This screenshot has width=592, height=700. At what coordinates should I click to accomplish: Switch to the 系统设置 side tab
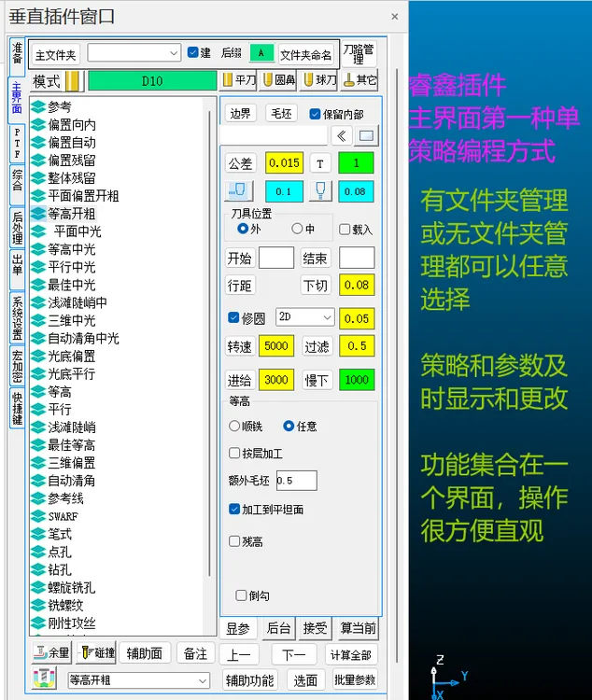tap(17, 318)
